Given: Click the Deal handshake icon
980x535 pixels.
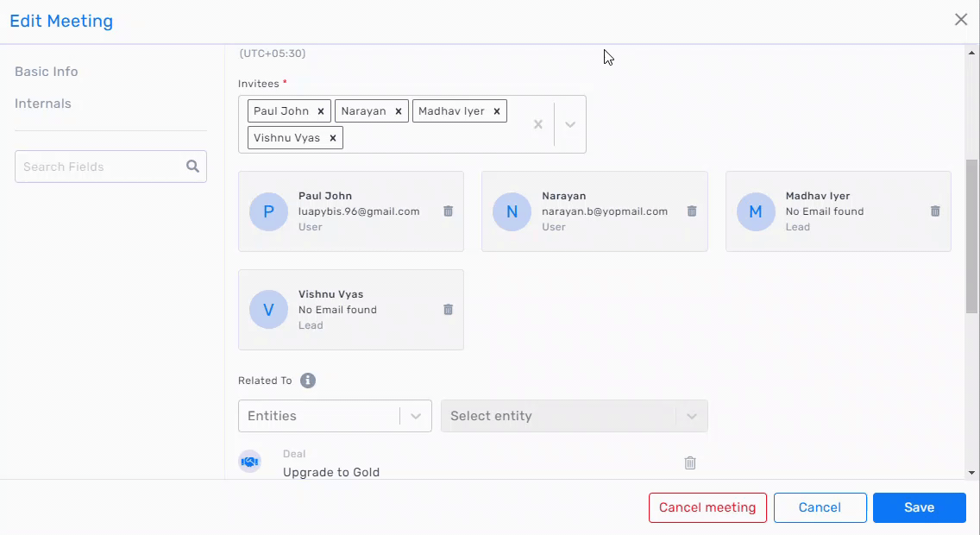Looking at the screenshot, I should click(250, 462).
